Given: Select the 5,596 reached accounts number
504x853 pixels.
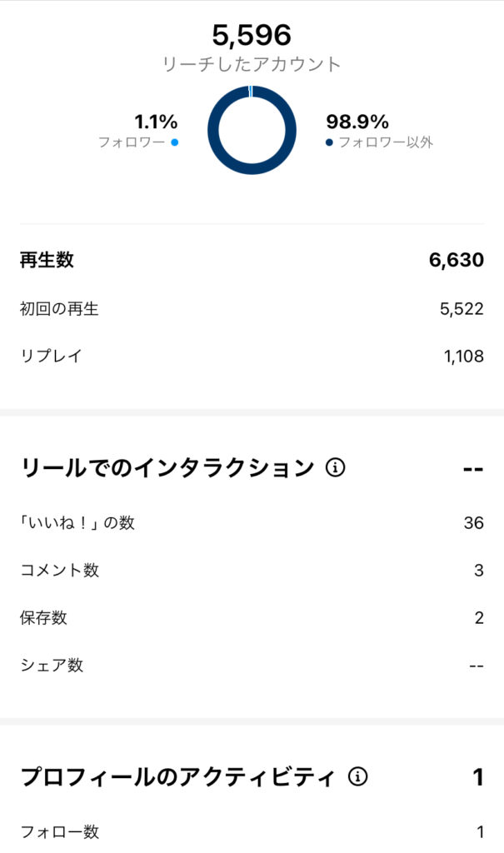Looking at the screenshot, I should (x=252, y=35).
